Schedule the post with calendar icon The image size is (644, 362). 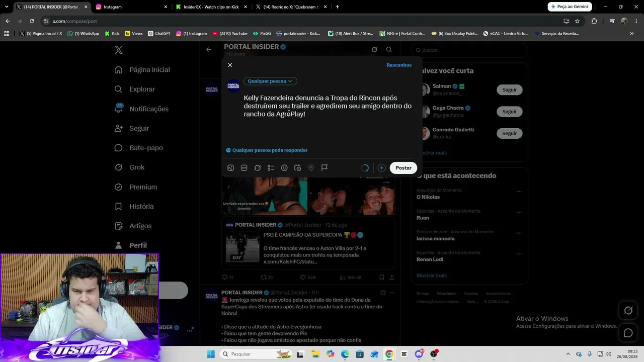pos(298,168)
